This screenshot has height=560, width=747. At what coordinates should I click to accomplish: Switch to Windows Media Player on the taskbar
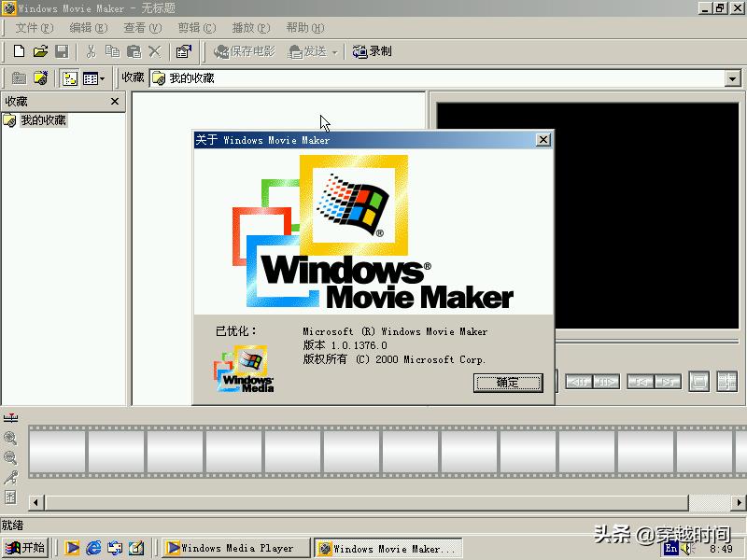coord(234,548)
